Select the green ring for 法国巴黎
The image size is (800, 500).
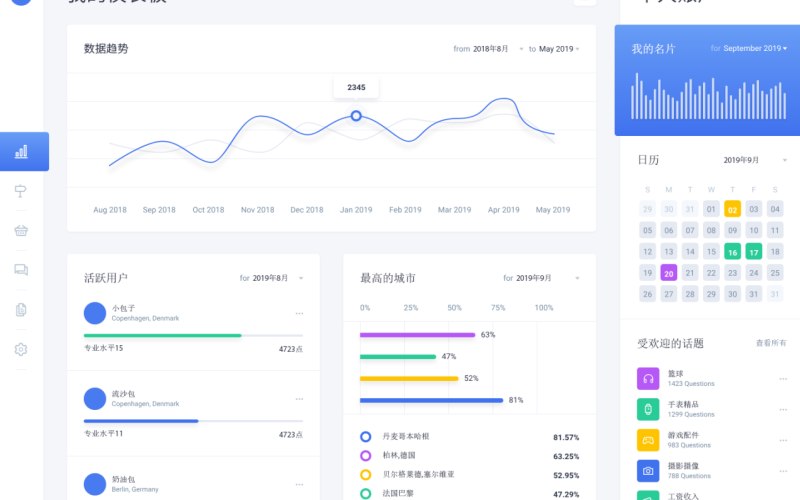pyautogui.click(x=365, y=493)
